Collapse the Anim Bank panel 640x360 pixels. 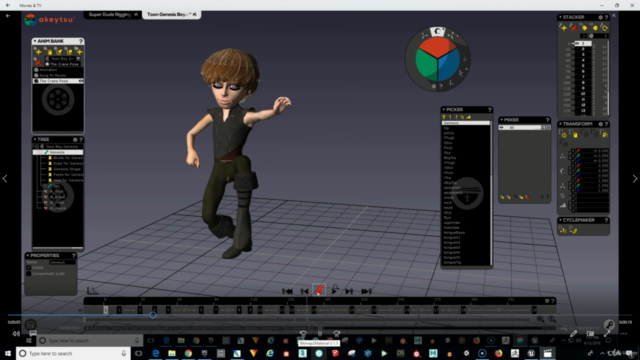35,41
